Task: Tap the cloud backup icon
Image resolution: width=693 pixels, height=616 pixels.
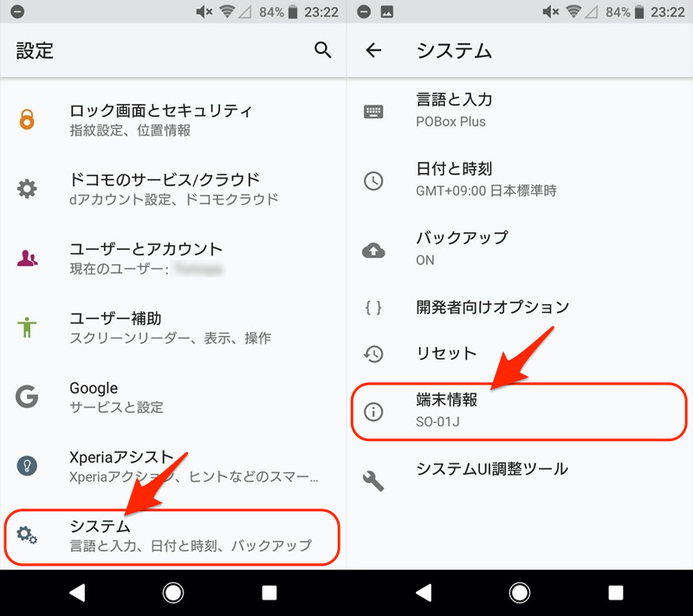Action: click(x=373, y=250)
